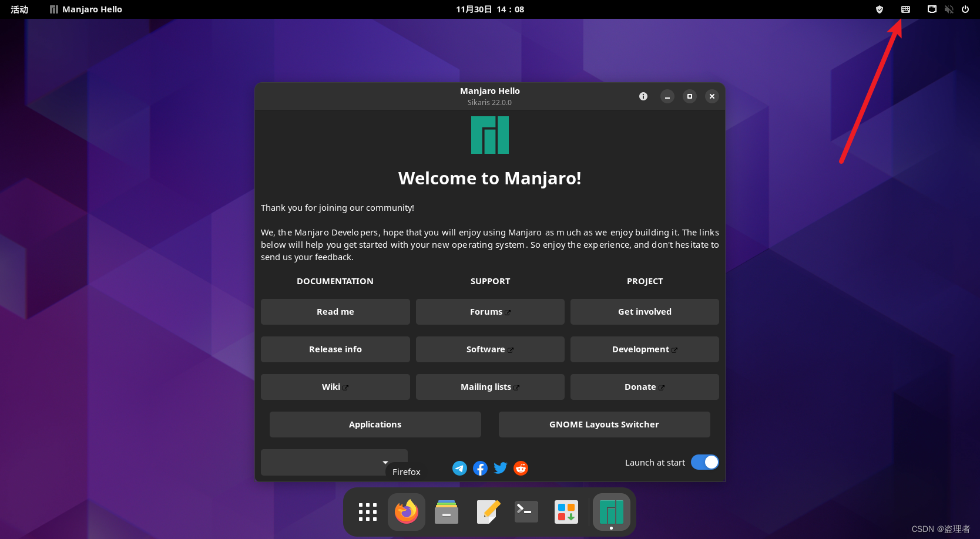Open the power menu icon
Viewport: 980px width, 539px height.
[x=965, y=9]
